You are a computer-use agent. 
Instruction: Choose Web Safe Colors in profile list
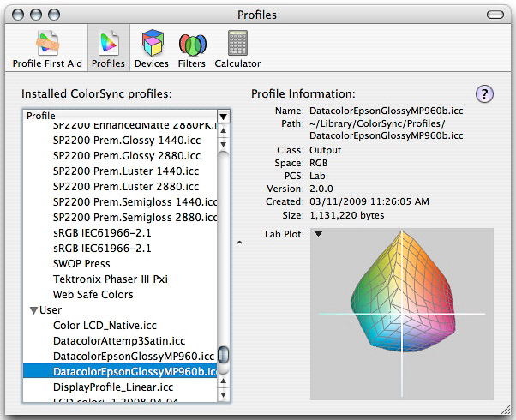(x=93, y=295)
